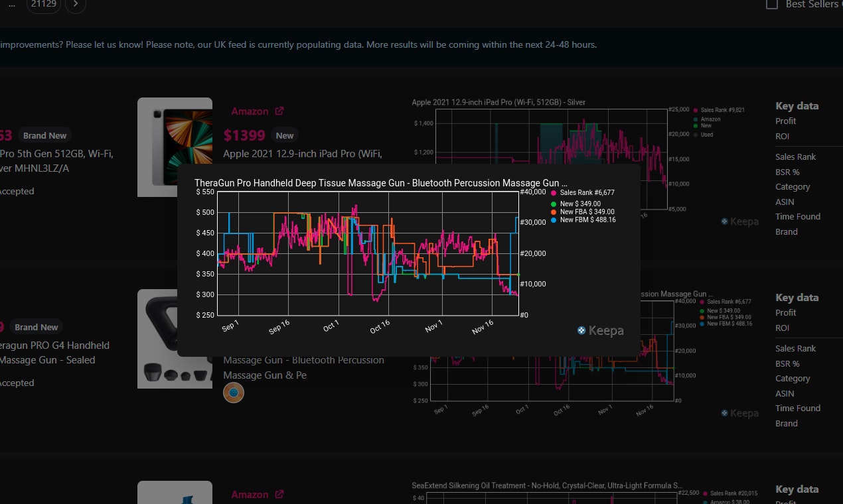
Task: Click BSR % in iPad row key data
Action: click(787, 172)
